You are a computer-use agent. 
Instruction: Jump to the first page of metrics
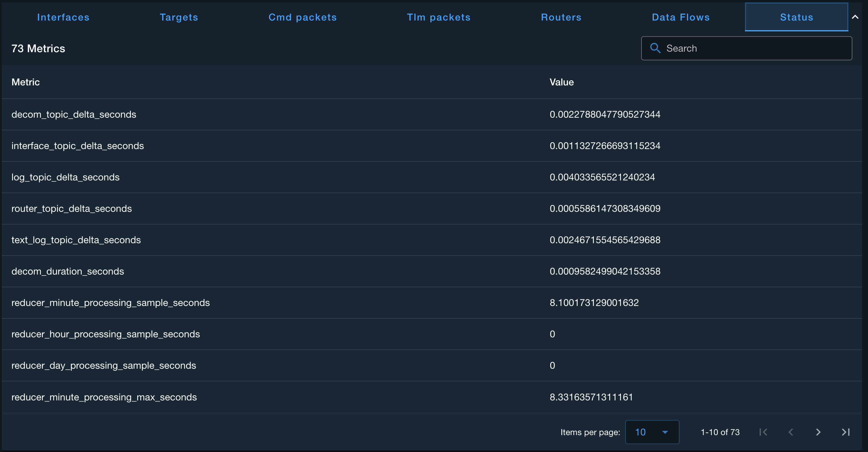(764, 432)
